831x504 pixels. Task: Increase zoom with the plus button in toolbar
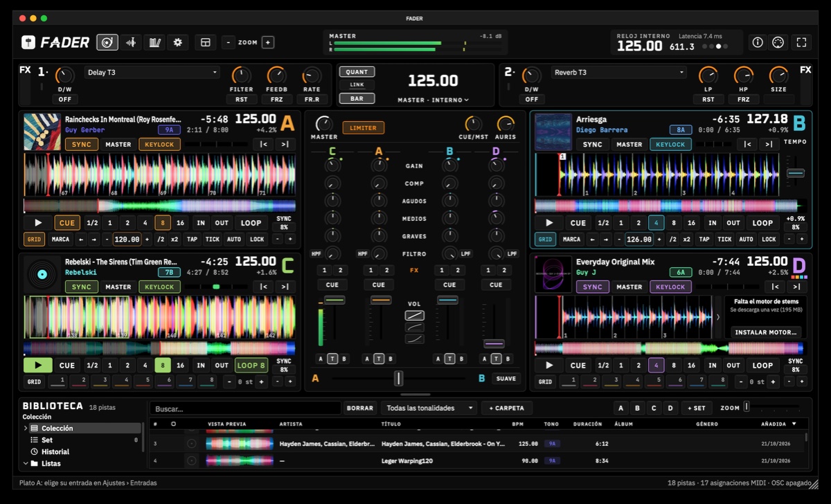coord(268,42)
